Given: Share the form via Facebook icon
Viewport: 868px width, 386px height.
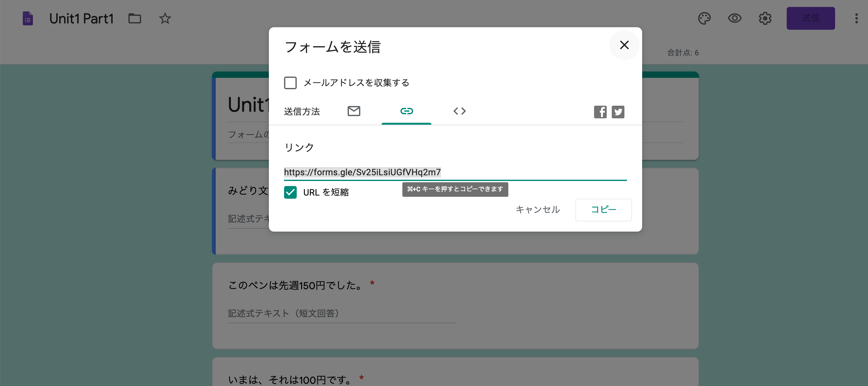Looking at the screenshot, I should 600,112.
